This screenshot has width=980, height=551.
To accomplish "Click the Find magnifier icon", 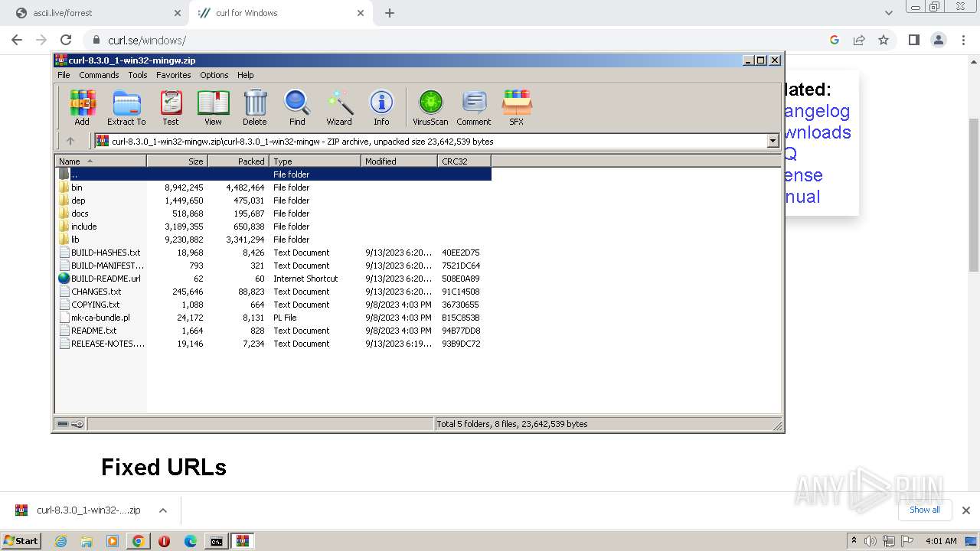I will pyautogui.click(x=297, y=107).
